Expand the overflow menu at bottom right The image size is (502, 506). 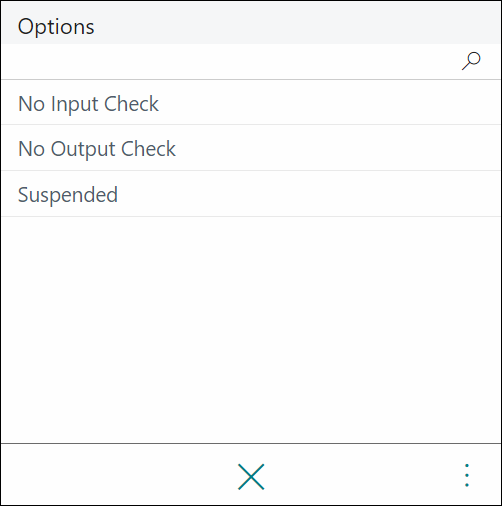pos(467,475)
